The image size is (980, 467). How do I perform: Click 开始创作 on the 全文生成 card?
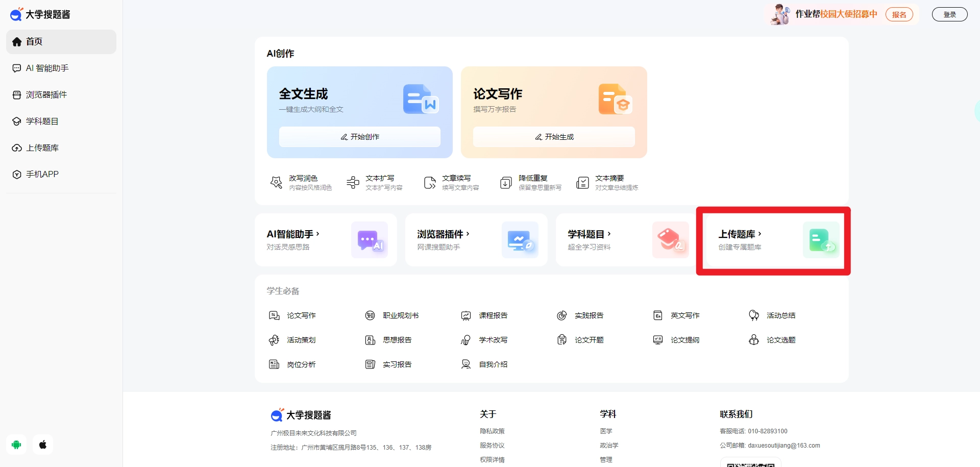pos(359,136)
